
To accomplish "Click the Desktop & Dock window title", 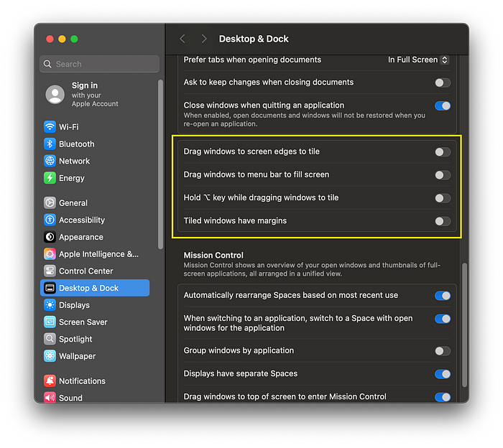I will [x=254, y=39].
